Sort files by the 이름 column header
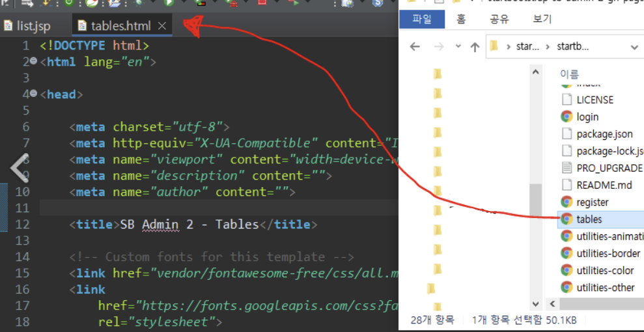The image size is (644, 332). coord(569,74)
